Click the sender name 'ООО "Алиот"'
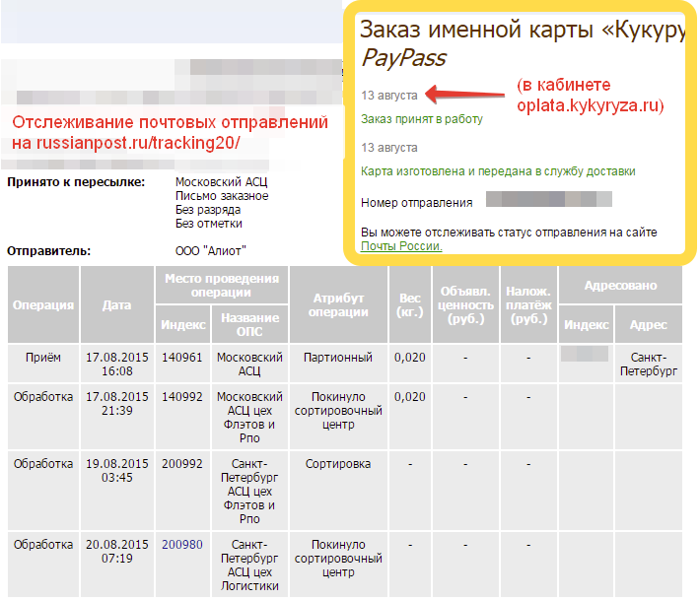Screen dimensions: 700x600 [211, 251]
